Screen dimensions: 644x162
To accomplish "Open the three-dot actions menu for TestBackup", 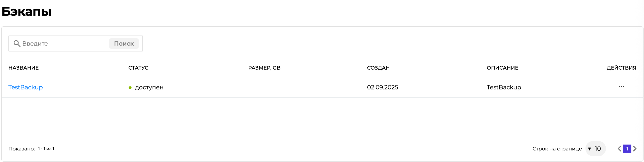I will 621,87.
